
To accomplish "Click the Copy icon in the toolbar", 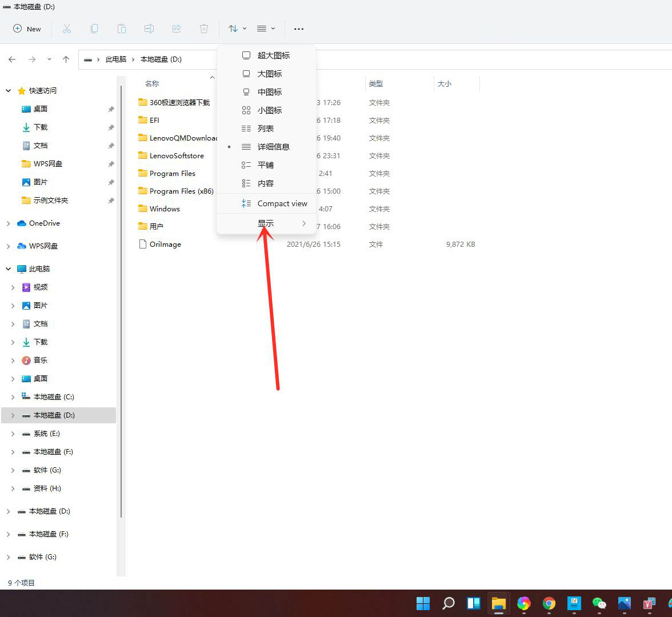I will click(94, 29).
